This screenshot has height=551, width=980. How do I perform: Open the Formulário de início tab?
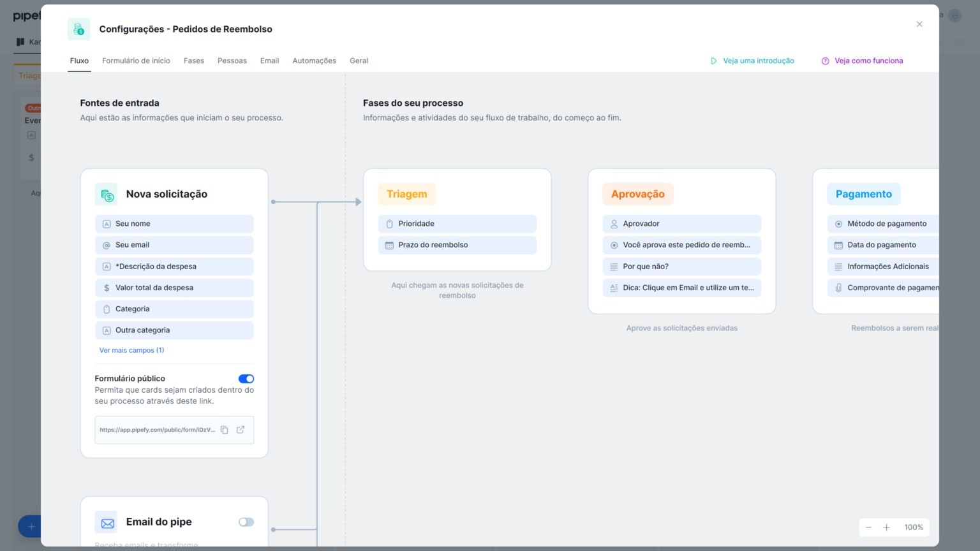click(136, 61)
